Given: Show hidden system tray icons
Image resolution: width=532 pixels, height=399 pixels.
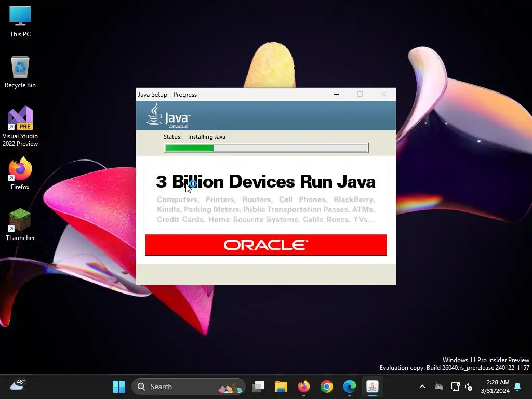Looking at the screenshot, I should click(x=422, y=387).
